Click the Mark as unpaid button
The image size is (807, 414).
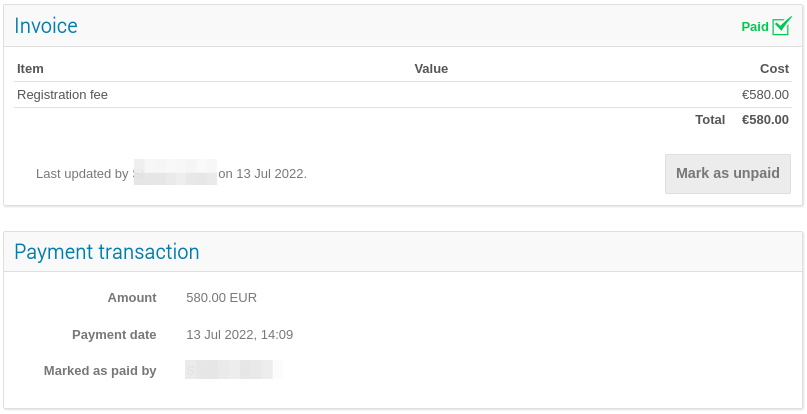point(727,173)
